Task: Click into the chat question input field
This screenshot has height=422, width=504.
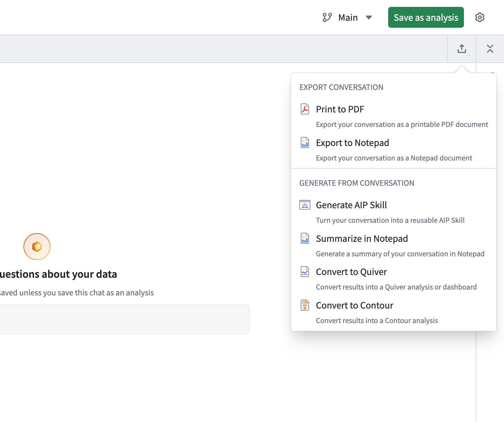Action: [124, 319]
